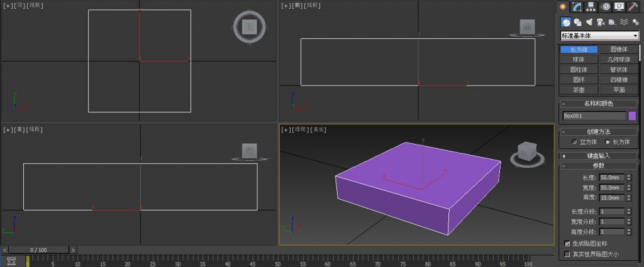The height and width of the screenshot is (267, 644).
Task: Select the Systems category icon
Action: point(635,22)
